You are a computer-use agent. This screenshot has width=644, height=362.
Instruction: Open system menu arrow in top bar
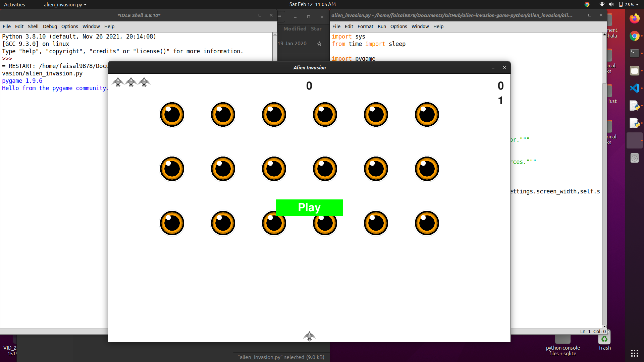point(638,4)
